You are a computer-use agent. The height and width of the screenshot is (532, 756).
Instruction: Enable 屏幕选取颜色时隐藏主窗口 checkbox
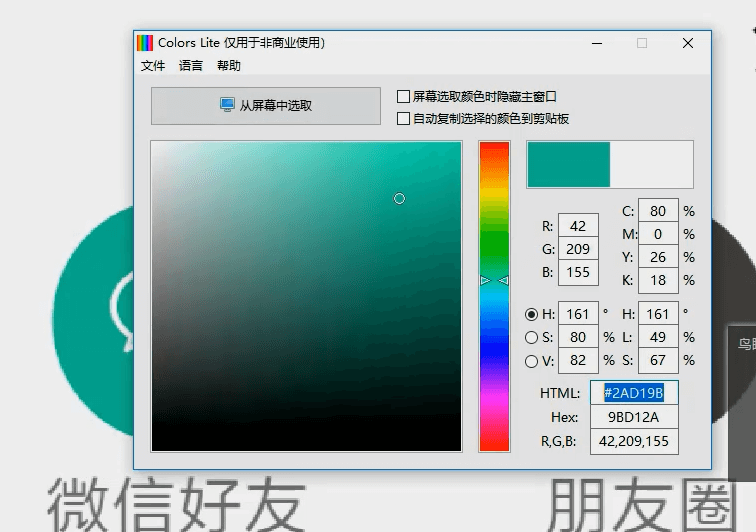tap(403, 96)
